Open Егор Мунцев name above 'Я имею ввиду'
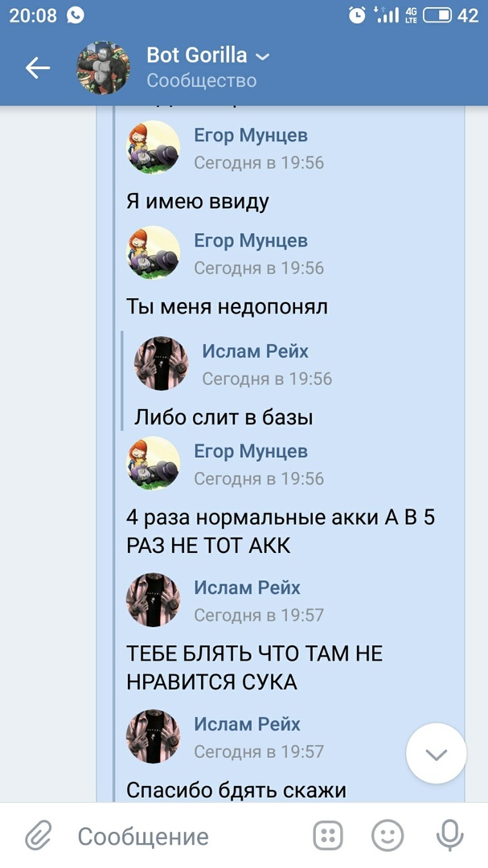Screen dimensions: 488x868 (x=250, y=135)
